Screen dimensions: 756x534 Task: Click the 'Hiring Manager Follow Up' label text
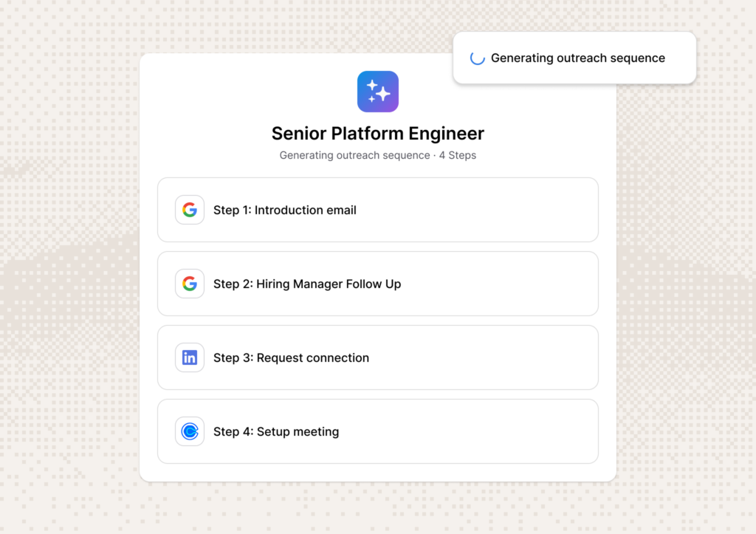[x=329, y=284]
